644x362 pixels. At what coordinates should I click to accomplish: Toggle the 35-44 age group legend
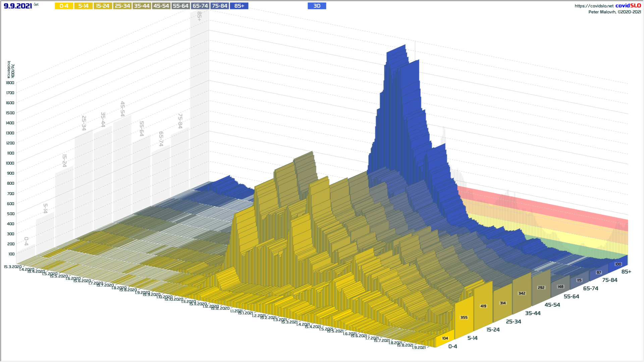tap(142, 6)
